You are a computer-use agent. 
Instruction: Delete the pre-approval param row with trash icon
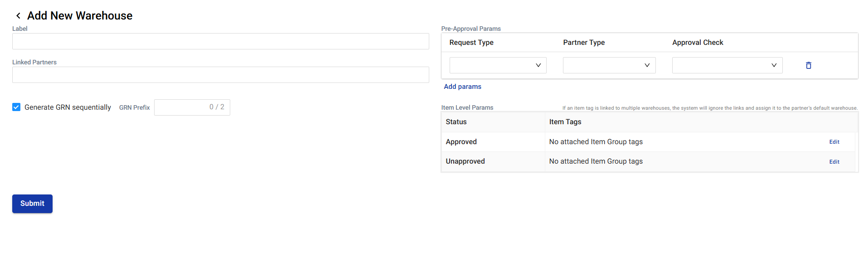coord(808,65)
